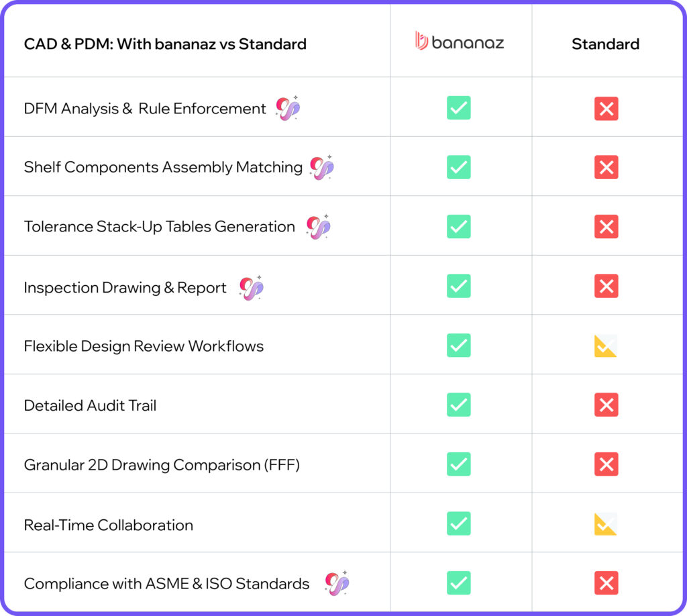The width and height of the screenshot is (687, 616).
Task: Click the AI icon beside Compliance with ASME
Action: coord(337,583)
